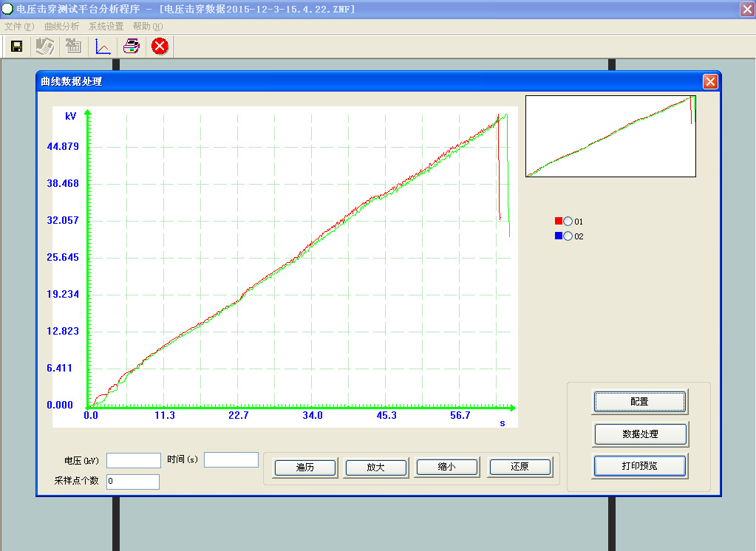Click the 0.000 y-axis label
The height and width of the screenshot is (551, 756).
(60, 405)
